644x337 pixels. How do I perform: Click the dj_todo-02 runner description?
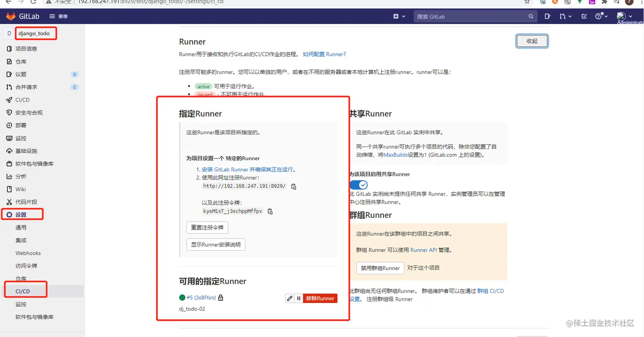pos(192,309)
